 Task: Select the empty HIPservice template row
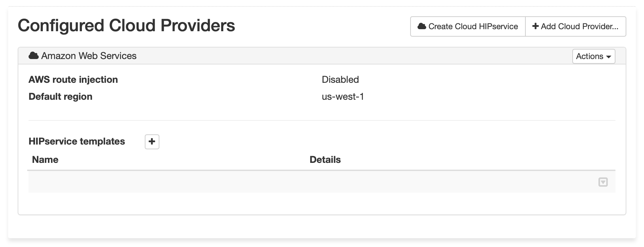[322, 182]
